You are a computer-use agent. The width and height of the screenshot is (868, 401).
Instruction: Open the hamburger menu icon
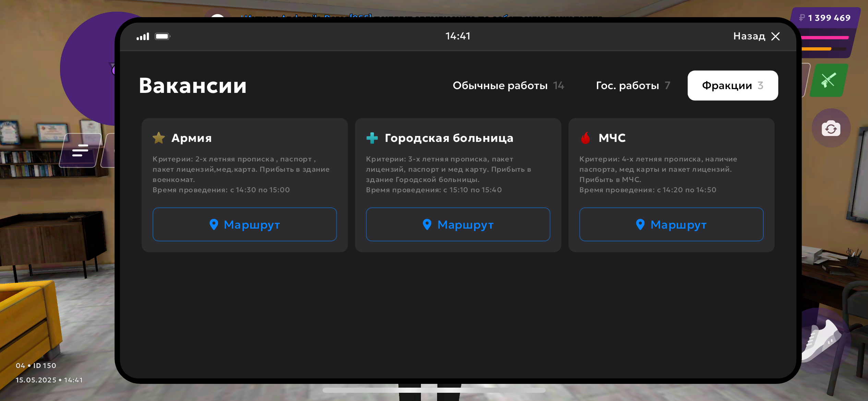tap(80, 150)
